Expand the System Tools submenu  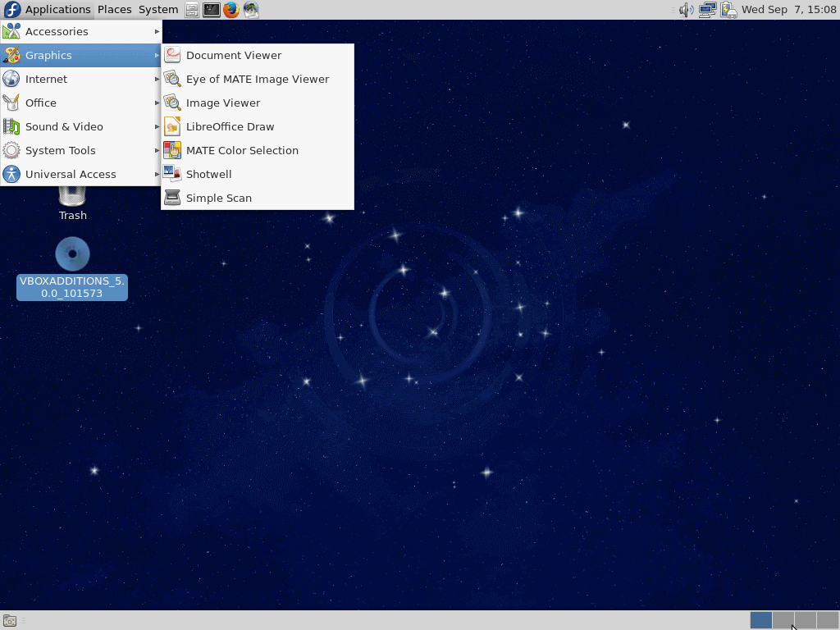60,150
